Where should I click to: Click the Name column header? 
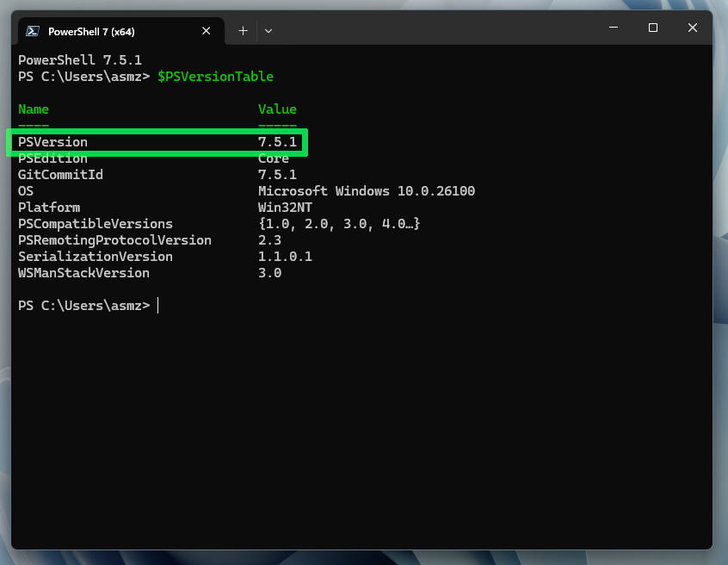[x=34, y=109]
